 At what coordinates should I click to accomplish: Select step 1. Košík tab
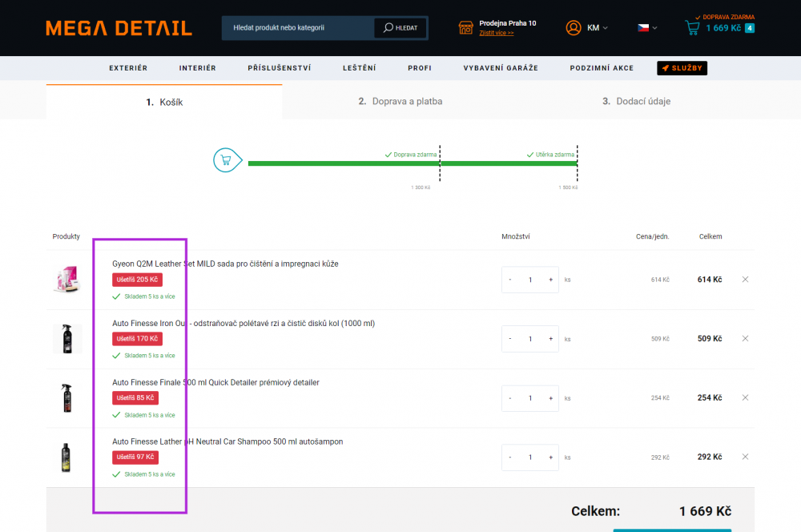click(x=164, y=102)
